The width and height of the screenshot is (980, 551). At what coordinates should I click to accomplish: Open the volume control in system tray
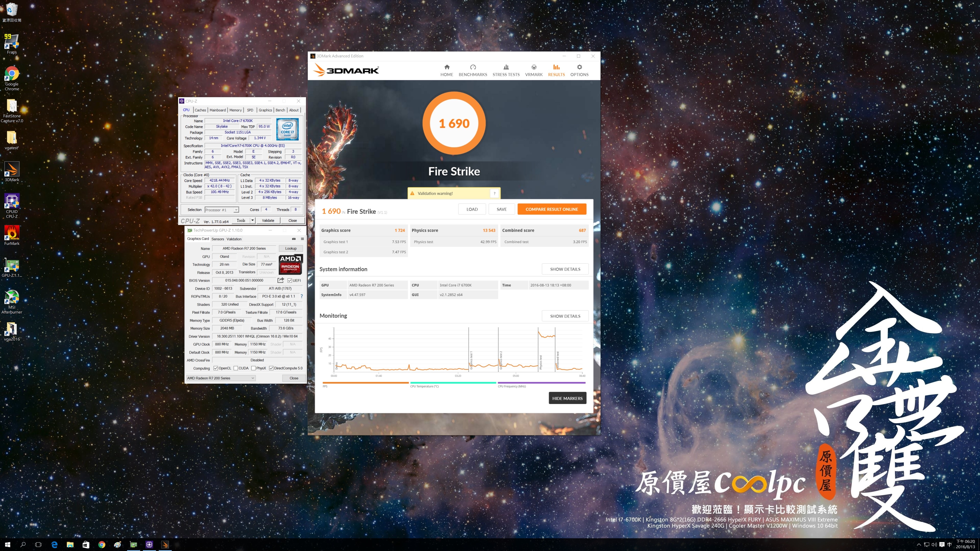point(934,545)
